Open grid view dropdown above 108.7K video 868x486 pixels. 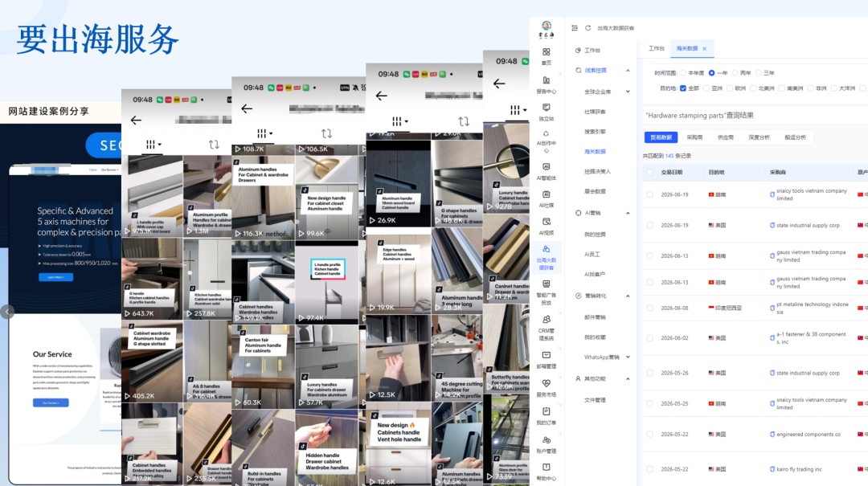264,133
